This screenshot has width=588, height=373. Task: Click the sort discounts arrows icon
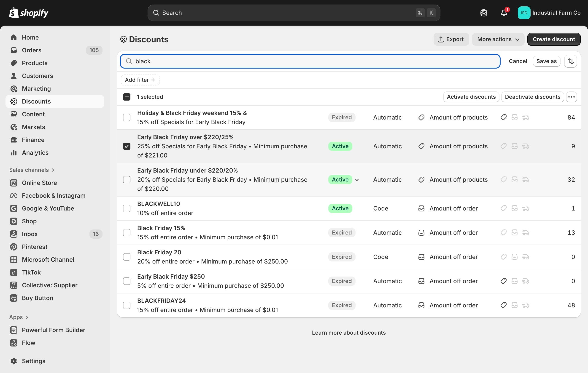pos(570,61)
